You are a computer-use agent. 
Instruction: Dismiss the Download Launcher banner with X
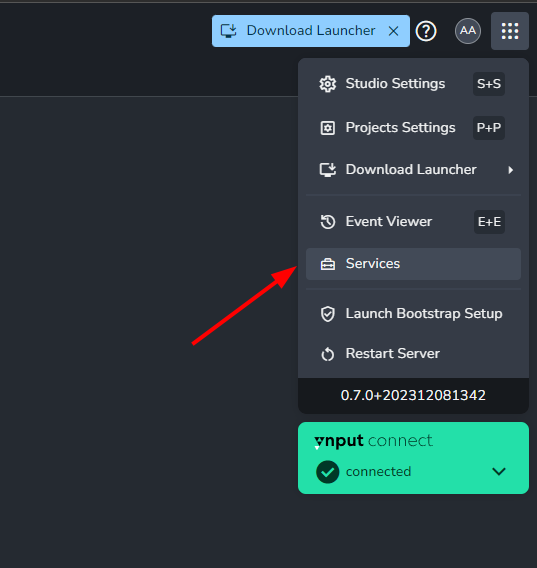[394, 31]
